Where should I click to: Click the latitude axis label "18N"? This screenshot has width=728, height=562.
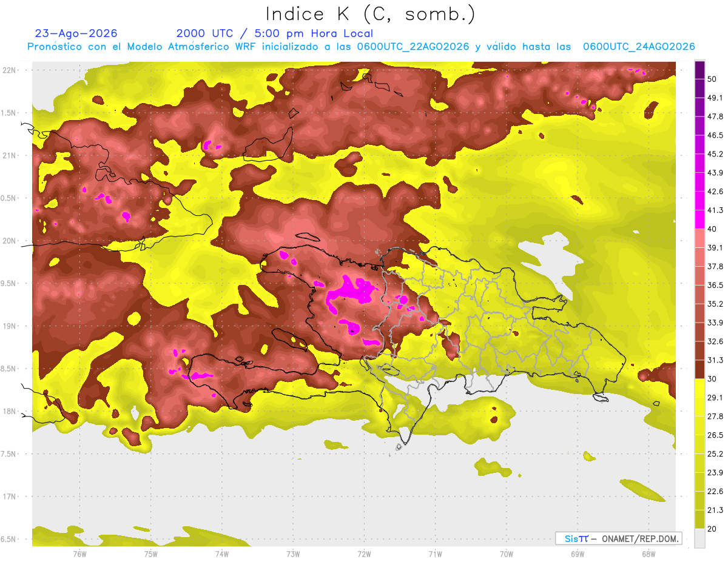point(9,411)
